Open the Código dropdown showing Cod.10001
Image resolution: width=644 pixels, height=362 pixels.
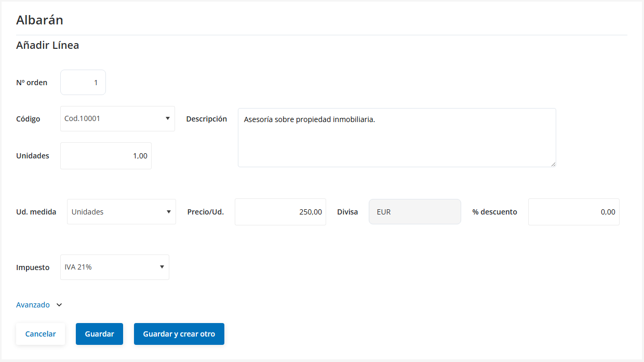(117, 119)
